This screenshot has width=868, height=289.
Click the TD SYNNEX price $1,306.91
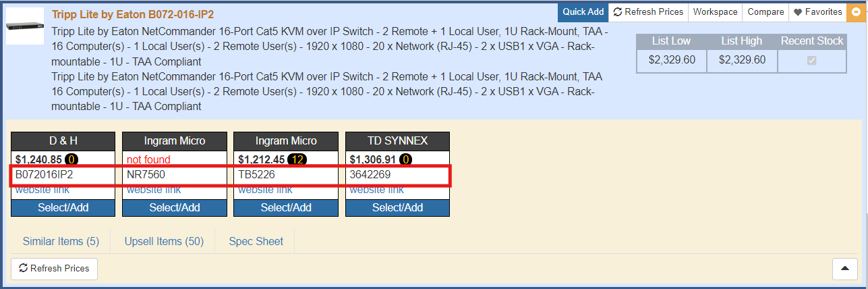tap(373, 160)
